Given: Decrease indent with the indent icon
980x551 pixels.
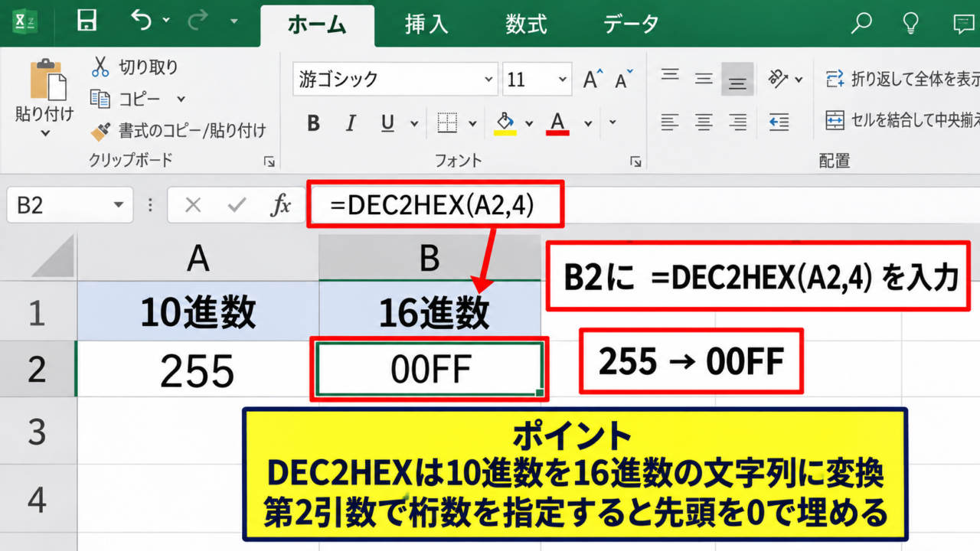Looking at the screenshot, I should [779, 122].
